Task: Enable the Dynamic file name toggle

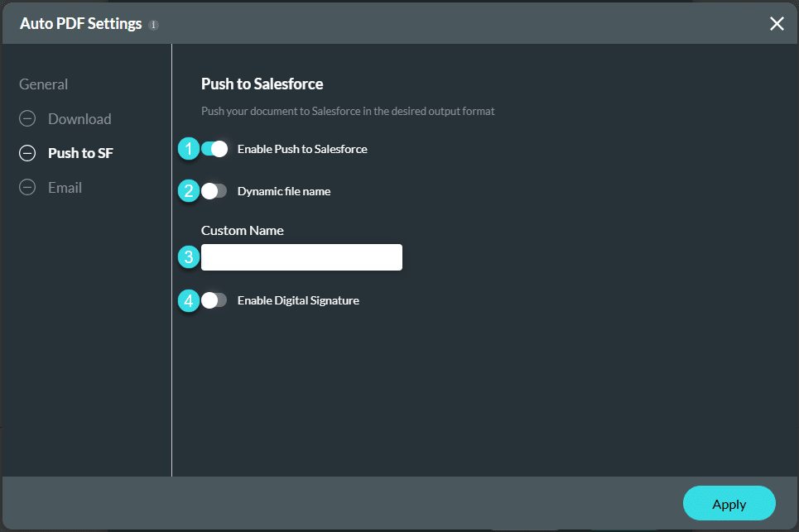Action: [x=214, y=191]
